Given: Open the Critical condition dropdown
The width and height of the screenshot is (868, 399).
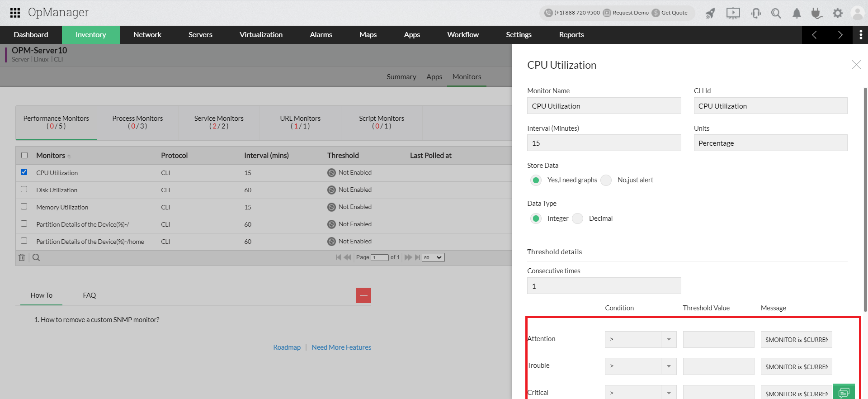Looking at the screenshot, I should (x=641, y=392).
